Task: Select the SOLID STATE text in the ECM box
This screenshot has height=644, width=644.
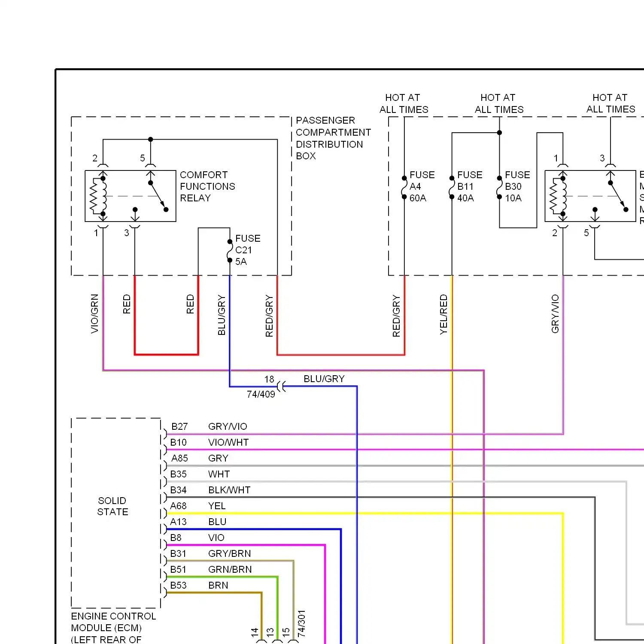Action: click(x=112, y=506)
